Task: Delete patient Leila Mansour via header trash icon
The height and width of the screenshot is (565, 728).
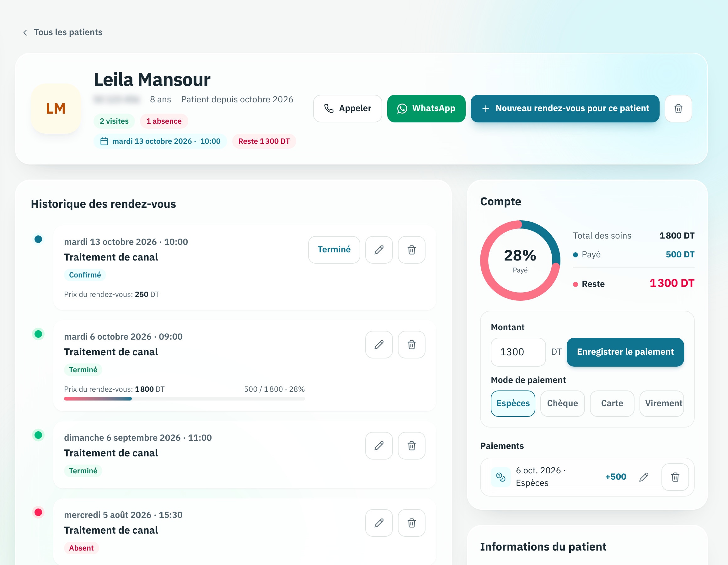Action: pos(678,108)
